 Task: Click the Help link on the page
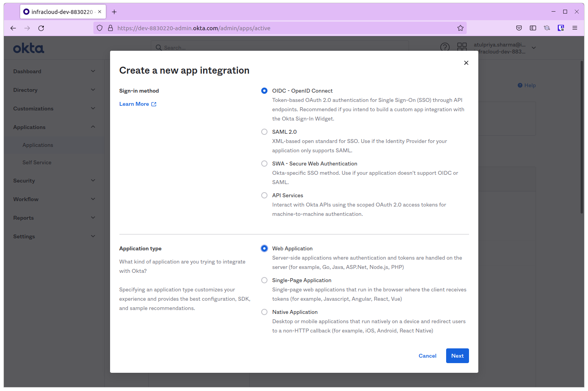pyautogui.click(x=527, y=85)
